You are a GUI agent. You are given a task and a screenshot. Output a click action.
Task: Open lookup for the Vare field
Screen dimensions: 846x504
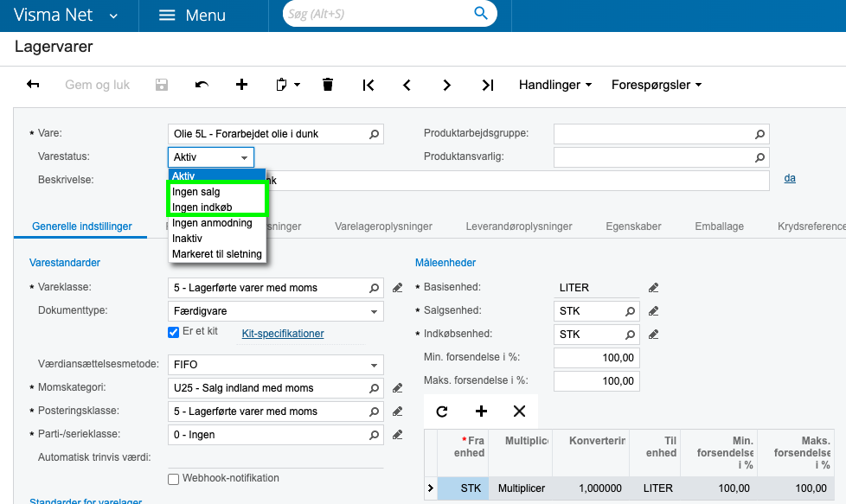click(x=374, y=134)
